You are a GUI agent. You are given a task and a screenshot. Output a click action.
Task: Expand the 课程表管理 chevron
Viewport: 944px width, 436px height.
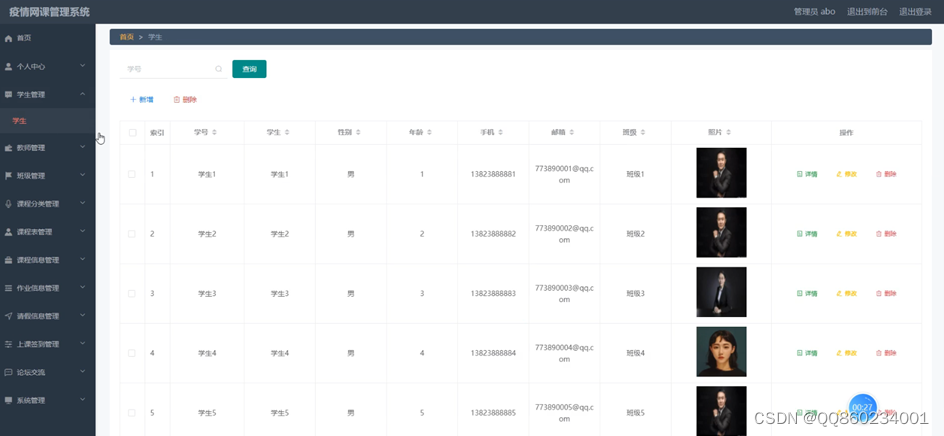click(x=83, y=231)
